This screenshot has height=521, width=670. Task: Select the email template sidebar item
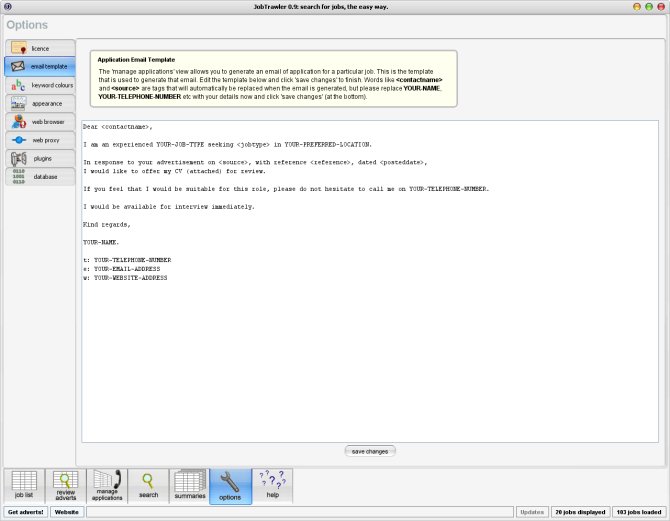(40, 67)
